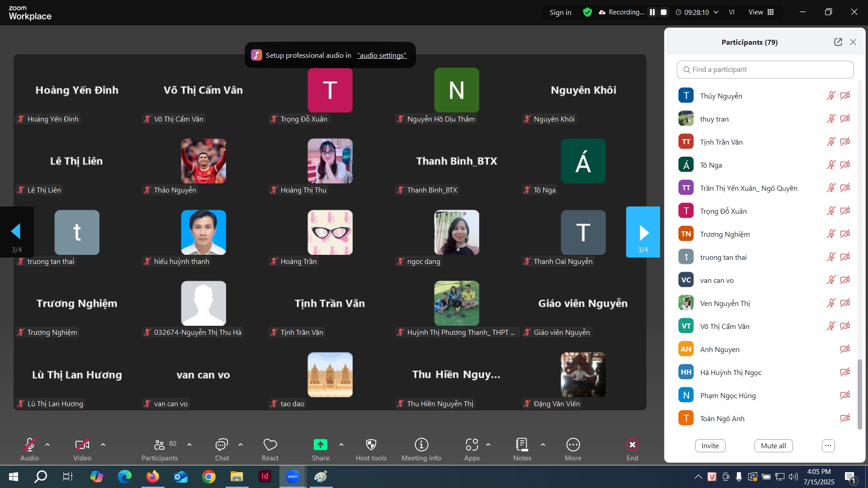Image resolution: width=868 pixels, height=488 pixels.
Task: Toggle video for thuy tran in list
Action: (x=844, y=119)
